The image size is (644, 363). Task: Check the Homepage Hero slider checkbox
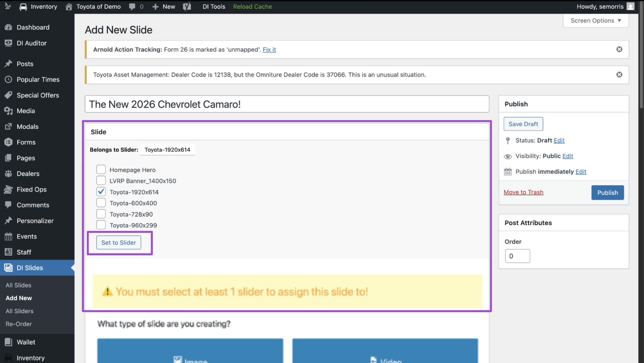pyautogui.click(x=101, y=169)
